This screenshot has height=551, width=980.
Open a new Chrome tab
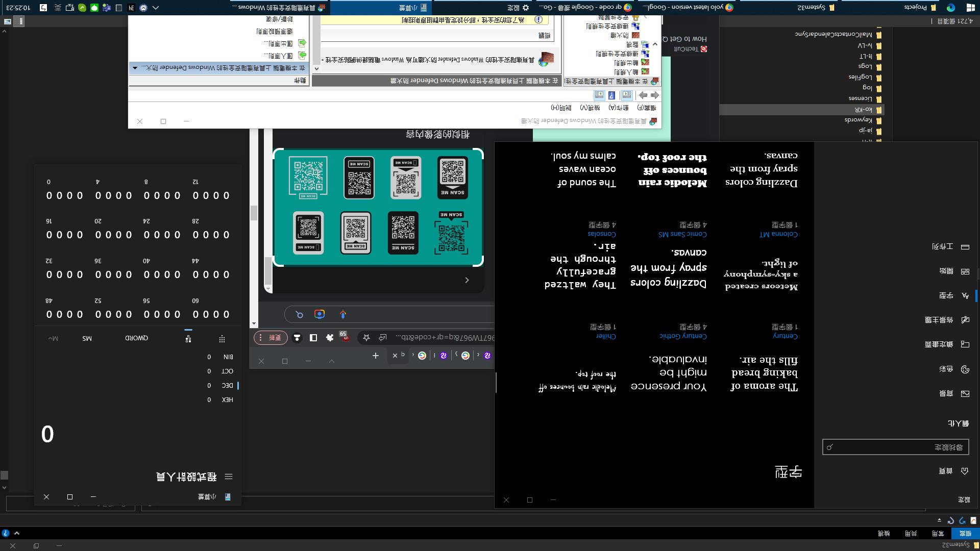[376, 356]
